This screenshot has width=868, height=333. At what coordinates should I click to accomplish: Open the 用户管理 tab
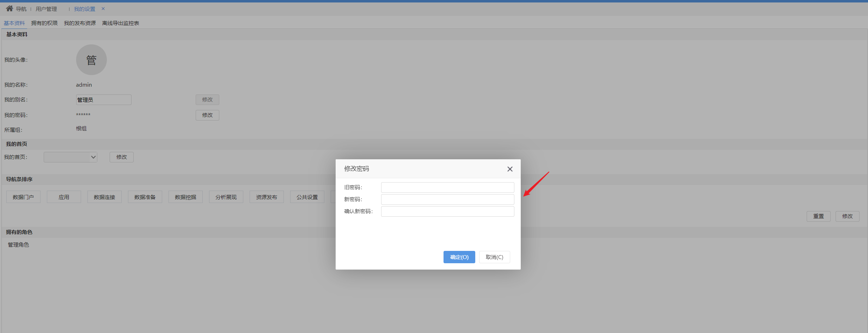(46, 9)
